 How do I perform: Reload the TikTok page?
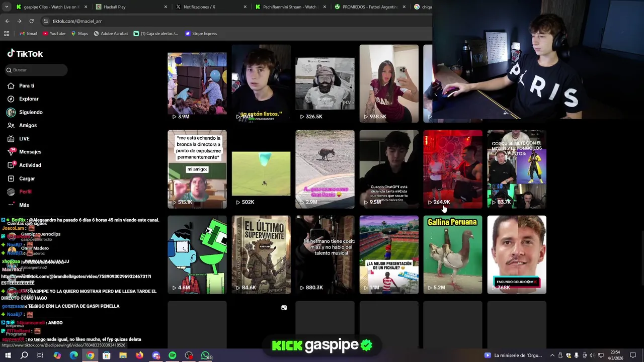click(31, 21)
